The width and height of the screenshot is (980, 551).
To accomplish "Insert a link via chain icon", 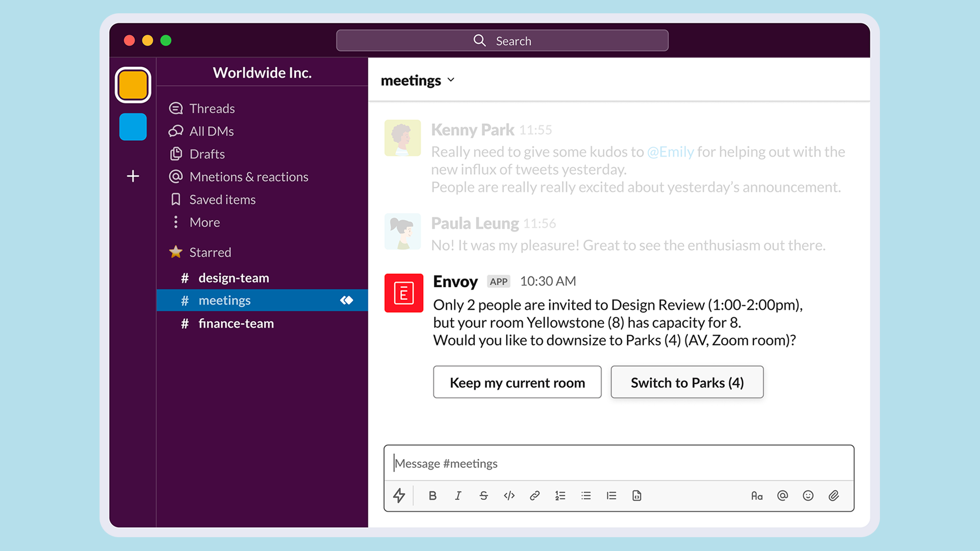I will pos(534,495).
